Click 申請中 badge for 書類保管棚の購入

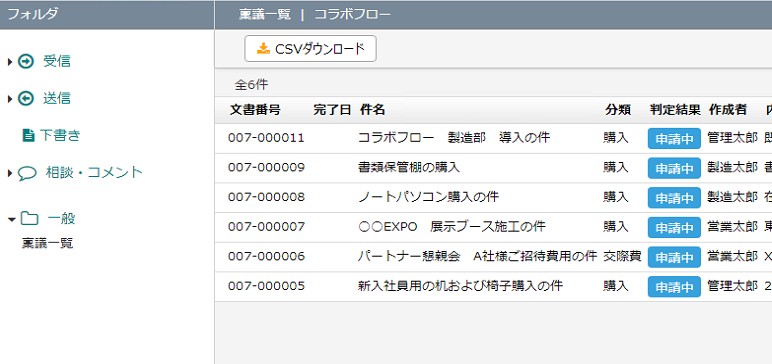pos(674,169)
